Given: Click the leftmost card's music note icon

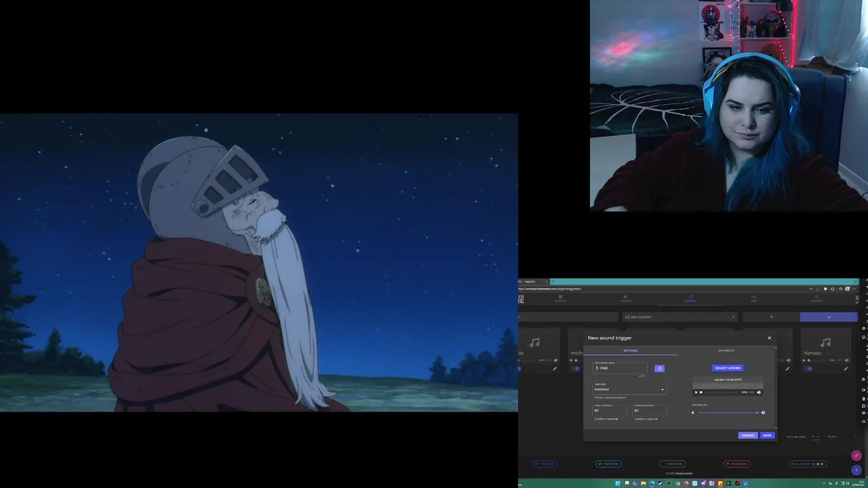Looking at the screenshot, I should tap(535, 342).
